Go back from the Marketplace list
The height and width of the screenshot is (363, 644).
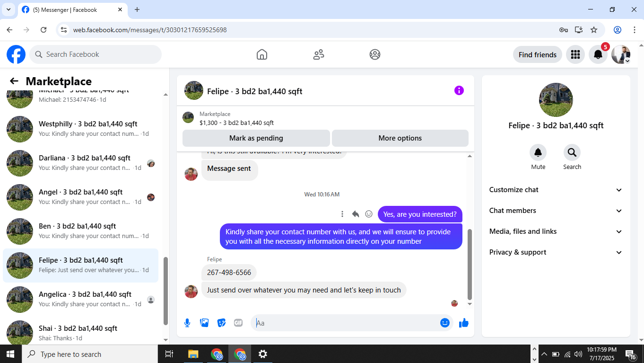coord(14,81)
